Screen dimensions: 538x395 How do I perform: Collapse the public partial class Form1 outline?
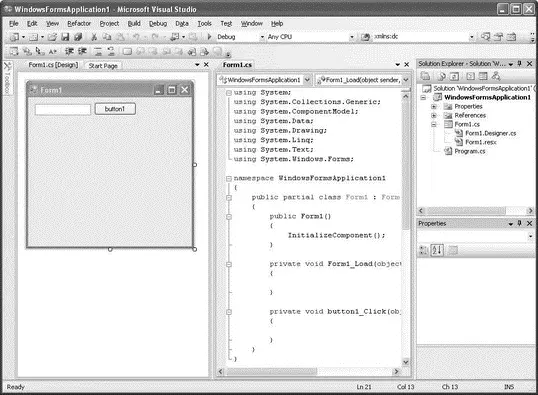click(229, 197)
